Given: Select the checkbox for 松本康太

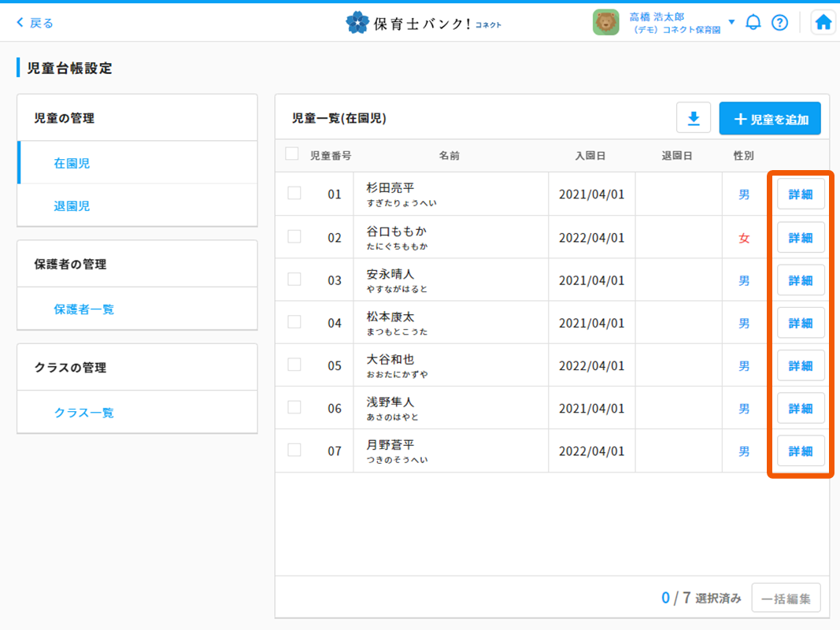Looking at the screenshot, I should [294, 321].
